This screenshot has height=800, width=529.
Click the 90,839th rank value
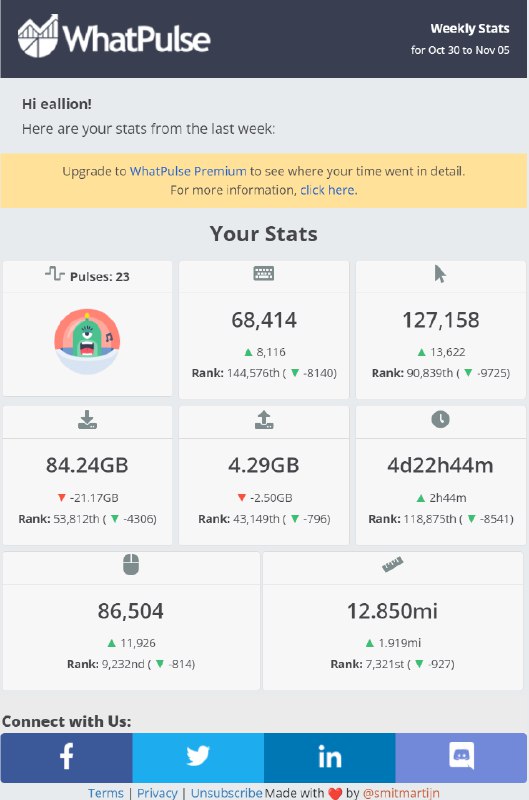430,373
